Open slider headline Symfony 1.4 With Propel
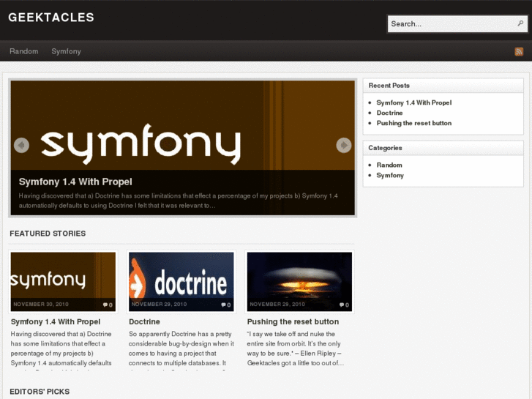Viewport: 532px width, 399px height. (x=75, y=182)
